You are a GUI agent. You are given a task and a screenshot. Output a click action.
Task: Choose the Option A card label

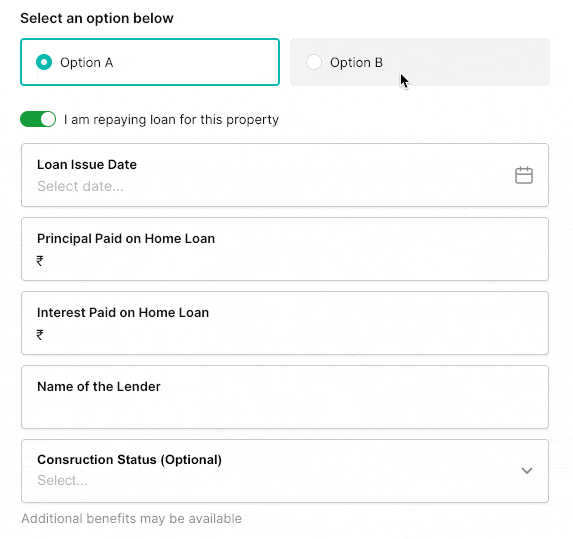(x=87, y=62)
